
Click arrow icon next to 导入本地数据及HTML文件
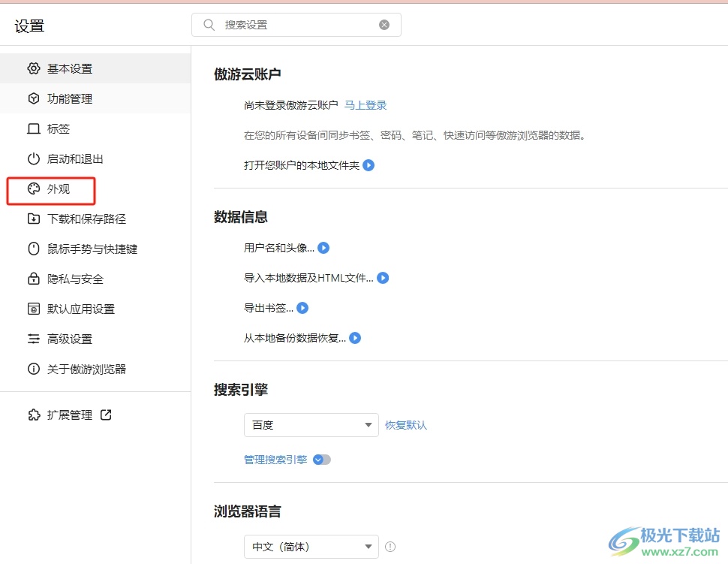point(383,278)
